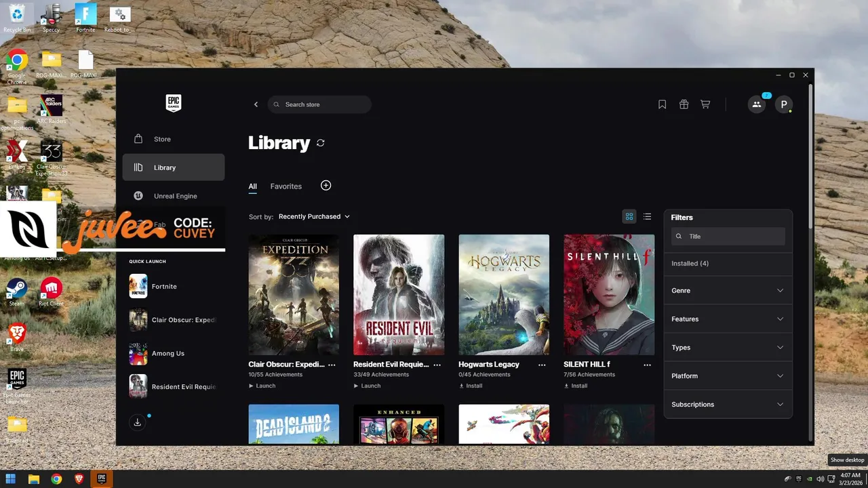Install Hogwarts Legacy
This screenshot has height=488, width=868.
[x=471, y=386]
